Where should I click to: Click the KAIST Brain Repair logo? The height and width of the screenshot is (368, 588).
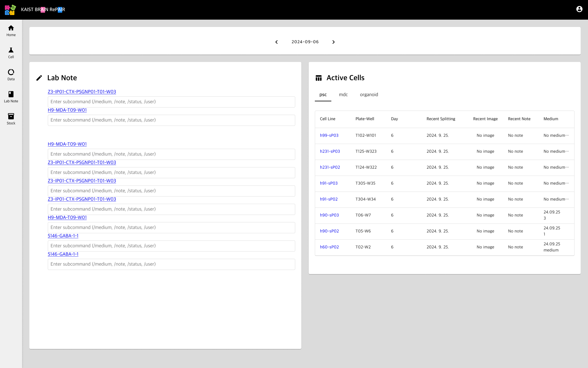(10, 10)
